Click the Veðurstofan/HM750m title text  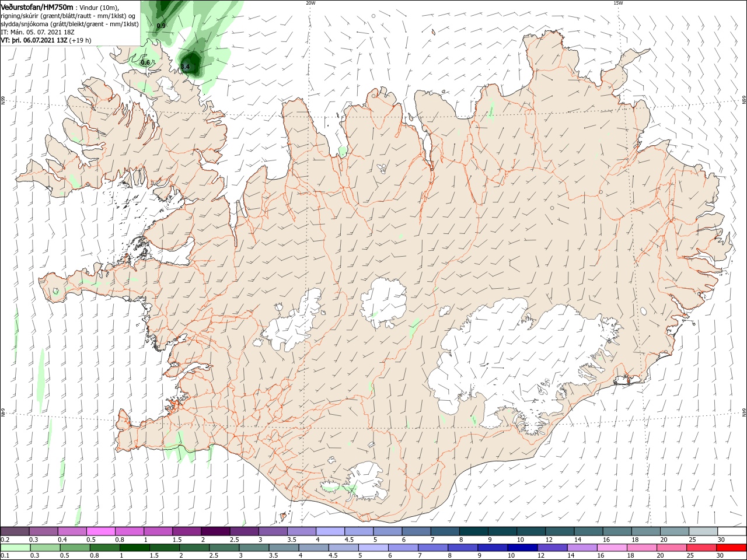tap(37, 7)
